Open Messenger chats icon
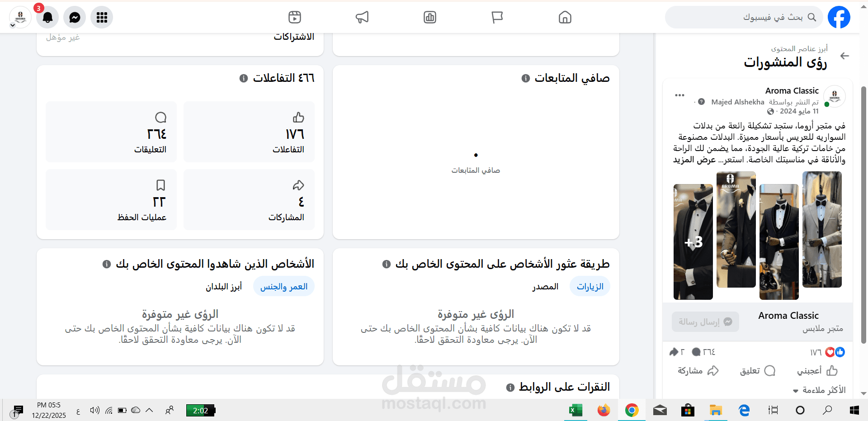 click(x=75, y=17)
